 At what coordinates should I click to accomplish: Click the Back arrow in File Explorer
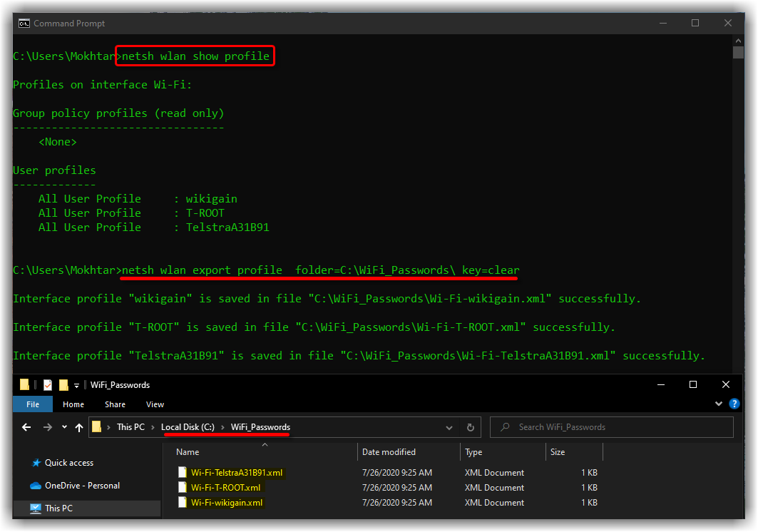26,427
